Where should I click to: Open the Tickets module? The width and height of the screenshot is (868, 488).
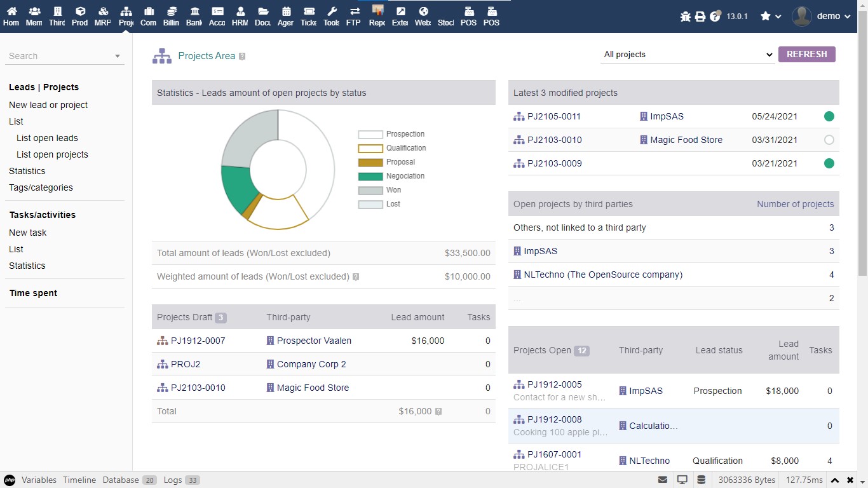pos(308,16)
